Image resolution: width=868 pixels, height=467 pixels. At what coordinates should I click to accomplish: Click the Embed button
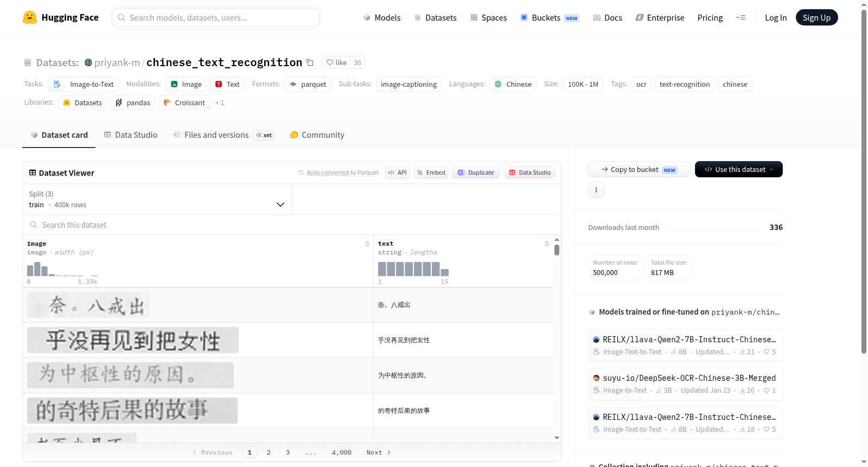coord(431,172)
